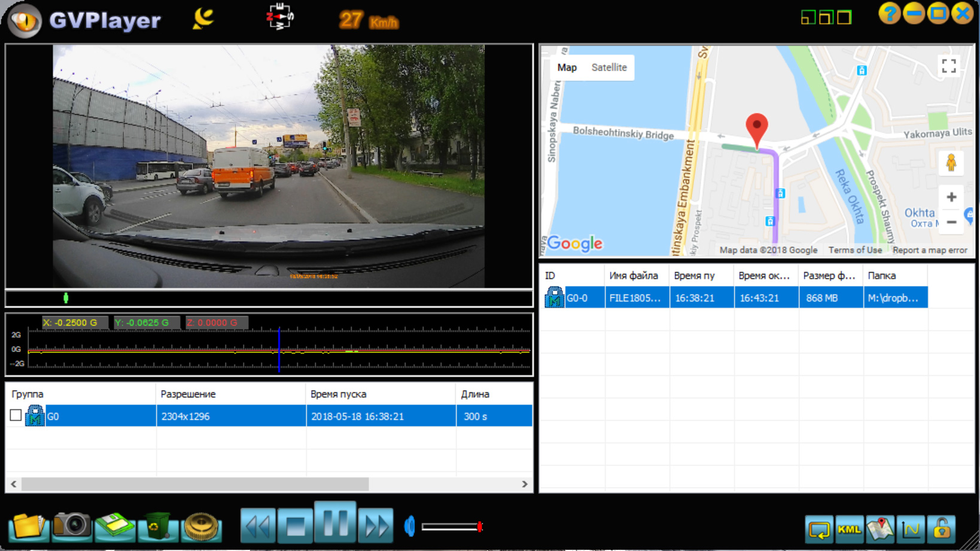Viewport: 980px width, 551px height.
Task: Delete file using green recycle bin icon
Action: pos(158,526)
